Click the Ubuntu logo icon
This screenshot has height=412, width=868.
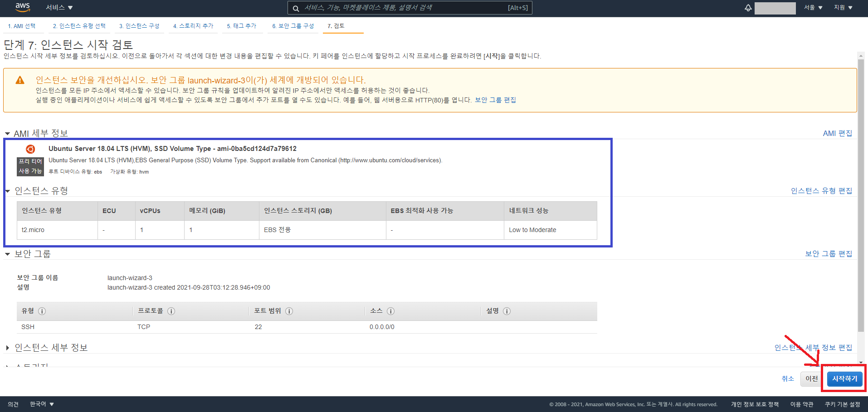point(30,149)
